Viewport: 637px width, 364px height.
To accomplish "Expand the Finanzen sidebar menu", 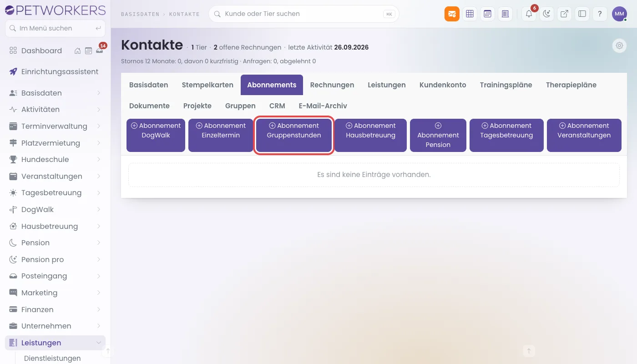I will [55, 309].
